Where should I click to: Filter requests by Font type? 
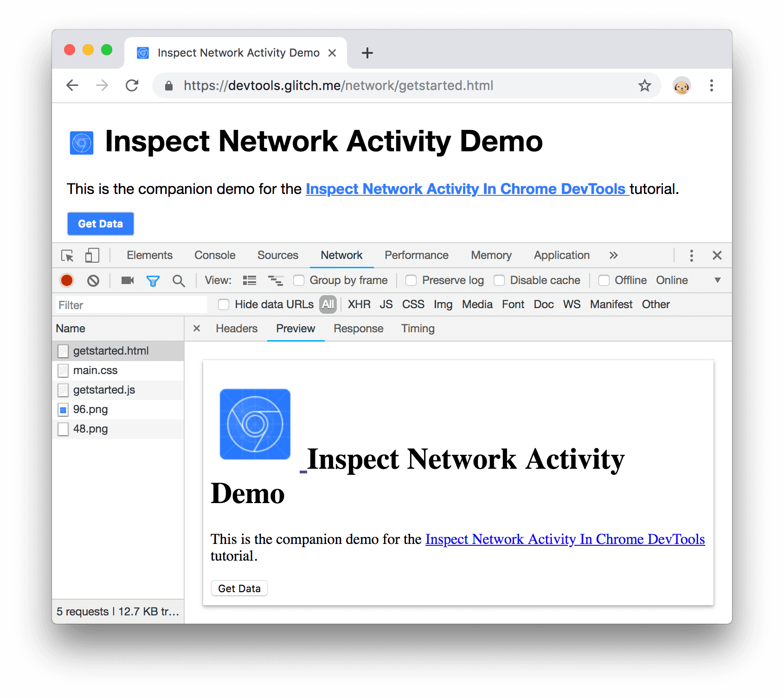click(513, 304)
